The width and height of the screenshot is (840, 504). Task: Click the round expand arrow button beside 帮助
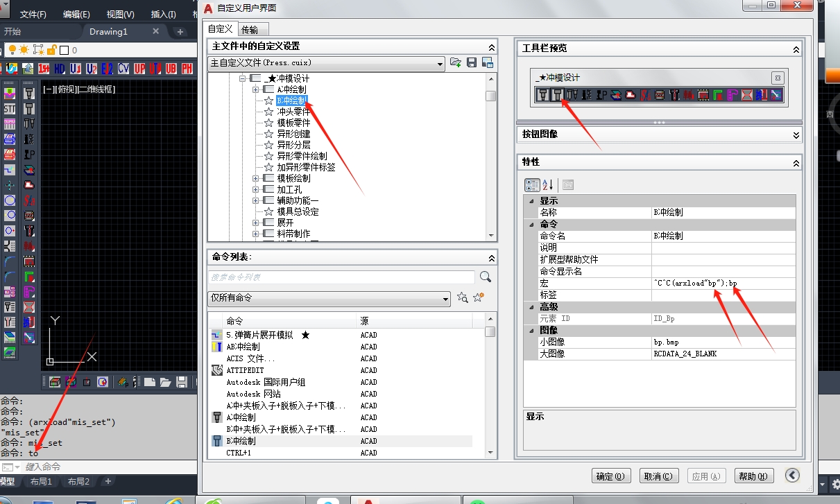point(792,476)
